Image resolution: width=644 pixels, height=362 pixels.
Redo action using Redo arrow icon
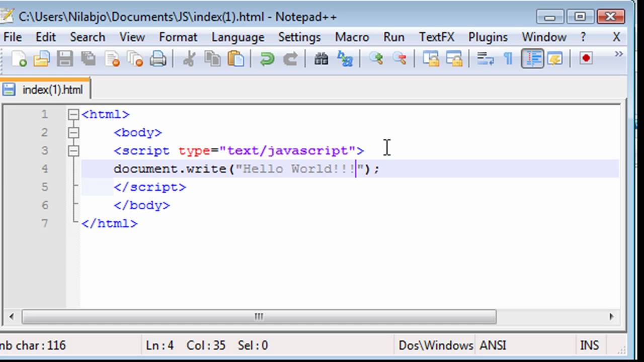point(290,59)
